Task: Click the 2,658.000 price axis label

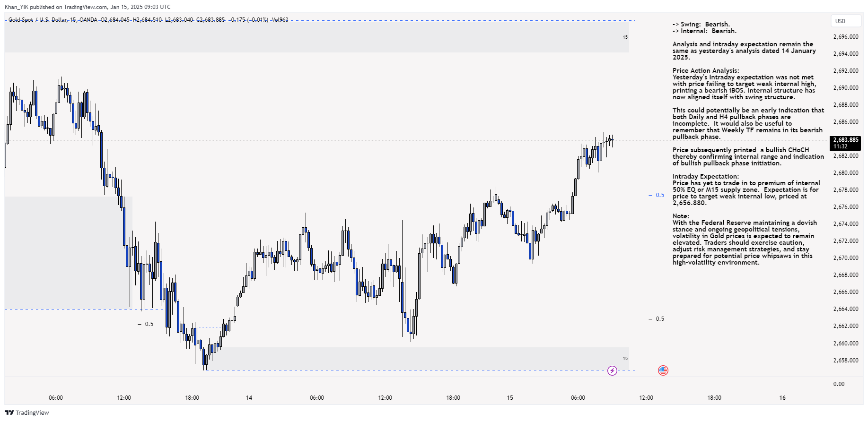Action: (x=846, y=360)
